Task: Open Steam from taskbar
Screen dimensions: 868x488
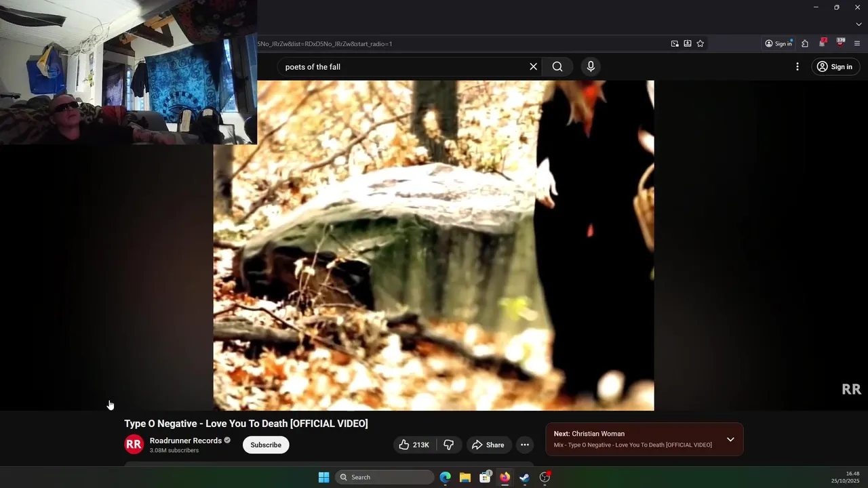Action: (x=524, y=477)
